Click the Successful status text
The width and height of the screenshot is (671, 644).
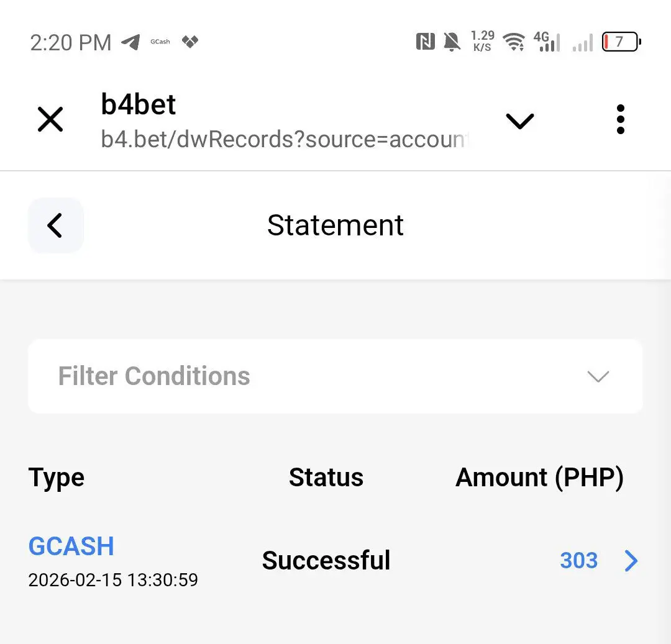(326, 560)
